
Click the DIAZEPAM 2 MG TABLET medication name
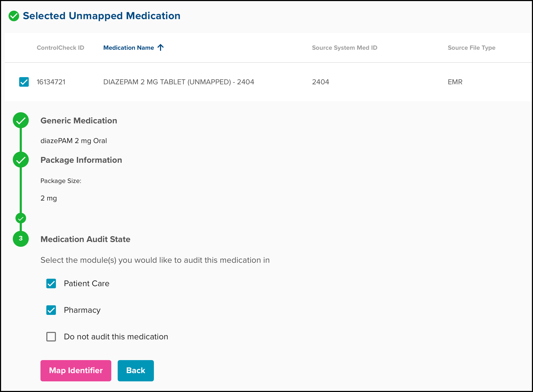pyautogui.click(x=179, y=82)
